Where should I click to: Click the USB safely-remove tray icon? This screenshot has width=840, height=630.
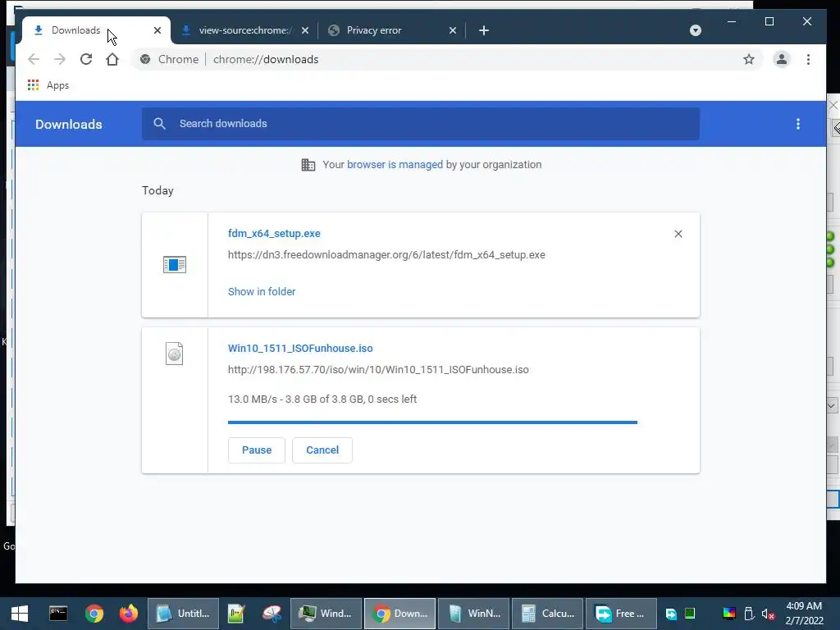(x=749, y=614)
